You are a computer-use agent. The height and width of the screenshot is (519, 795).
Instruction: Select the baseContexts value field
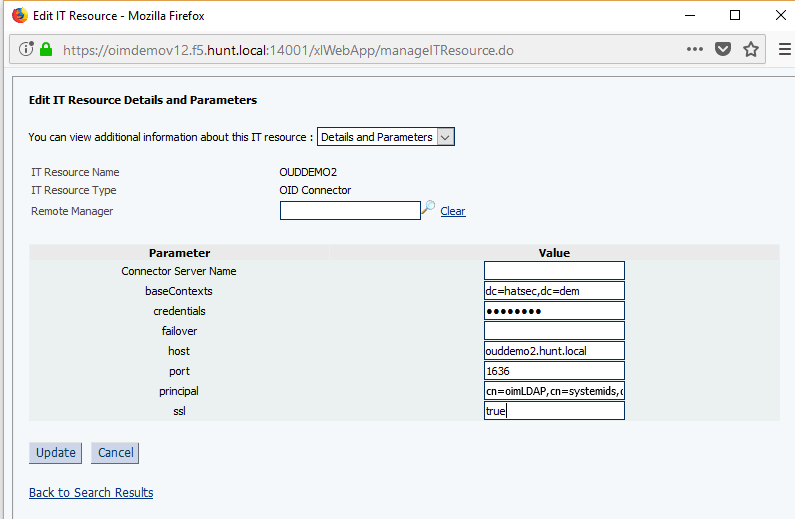[554, 291]
